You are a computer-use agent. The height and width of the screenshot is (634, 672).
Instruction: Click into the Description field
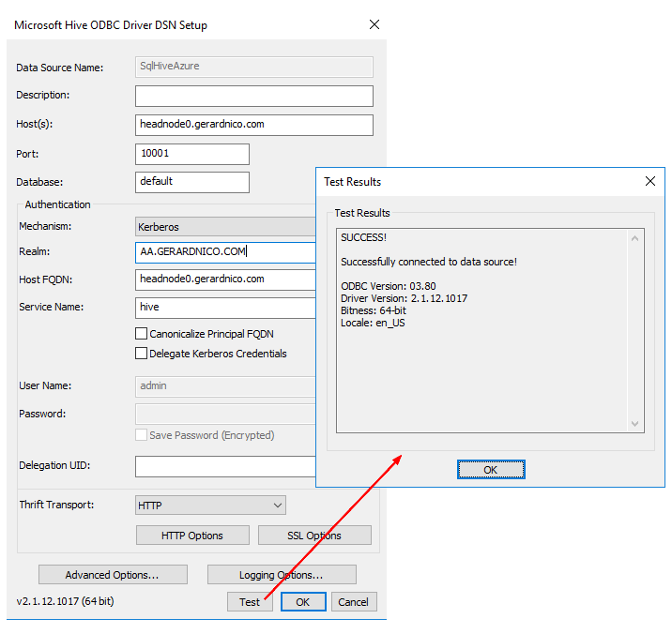(253, 96)
